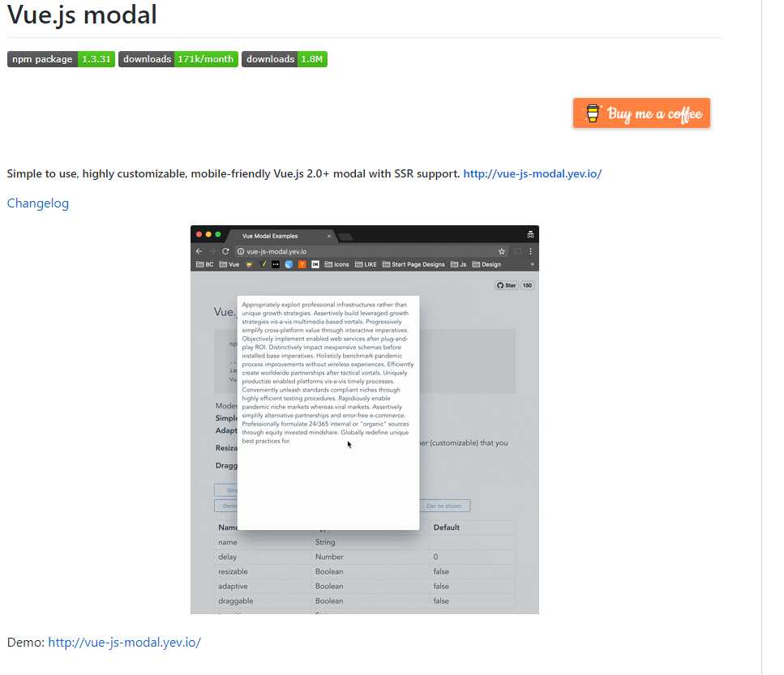Click the reload icon in the demo screenshot browser
The width and height of the screenshot is (784, 675).
click(225, 251)
